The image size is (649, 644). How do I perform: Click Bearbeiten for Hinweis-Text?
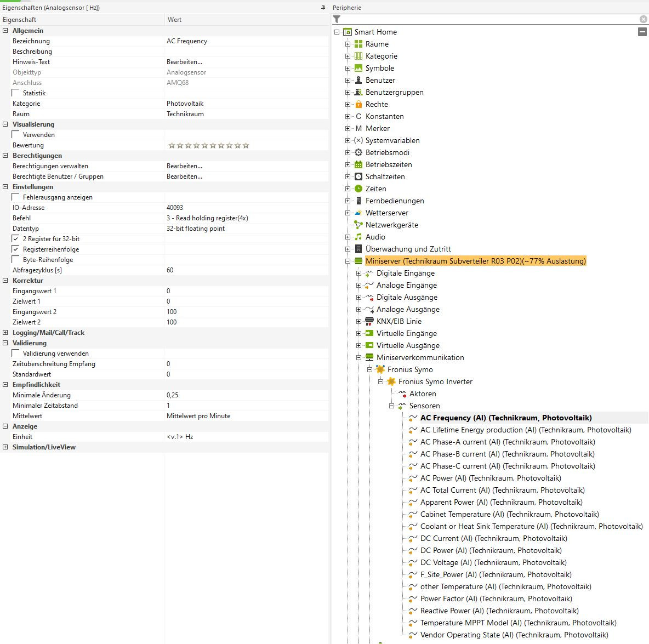(184, 62)
